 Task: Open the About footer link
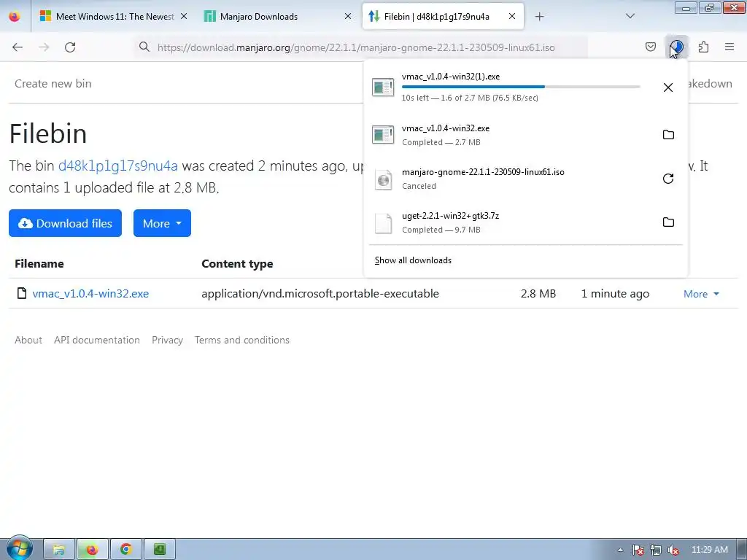click(x=28, y=340)
